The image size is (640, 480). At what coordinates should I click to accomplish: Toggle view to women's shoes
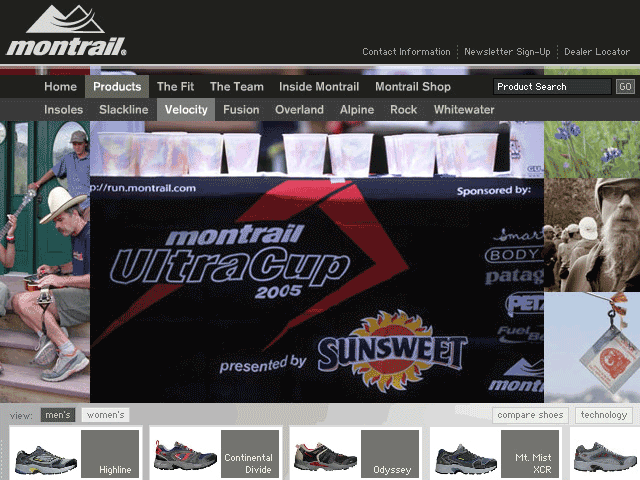click(x=105, y=415)
